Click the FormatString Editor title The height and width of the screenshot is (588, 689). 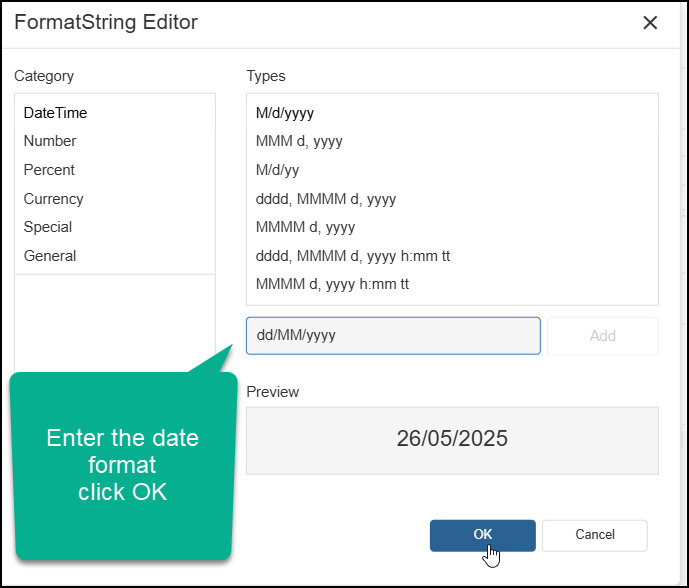pyautogui.click(x=106, y=22)
